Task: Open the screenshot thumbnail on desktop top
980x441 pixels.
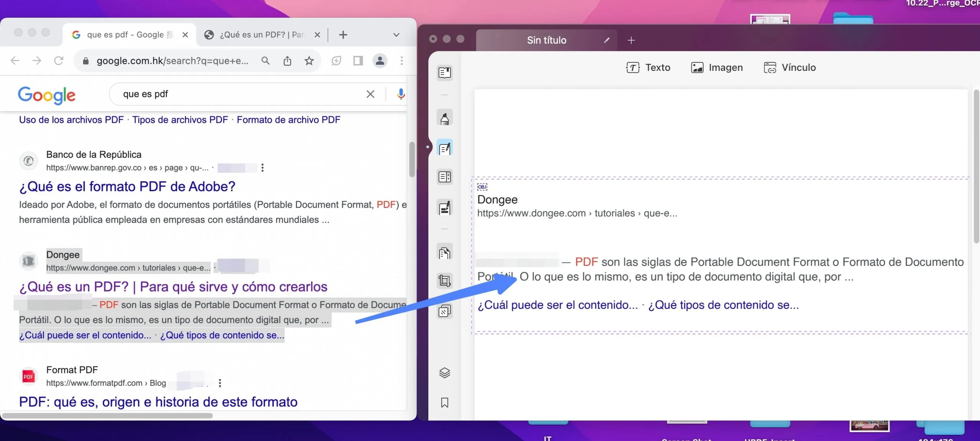Action: point(770,19)
